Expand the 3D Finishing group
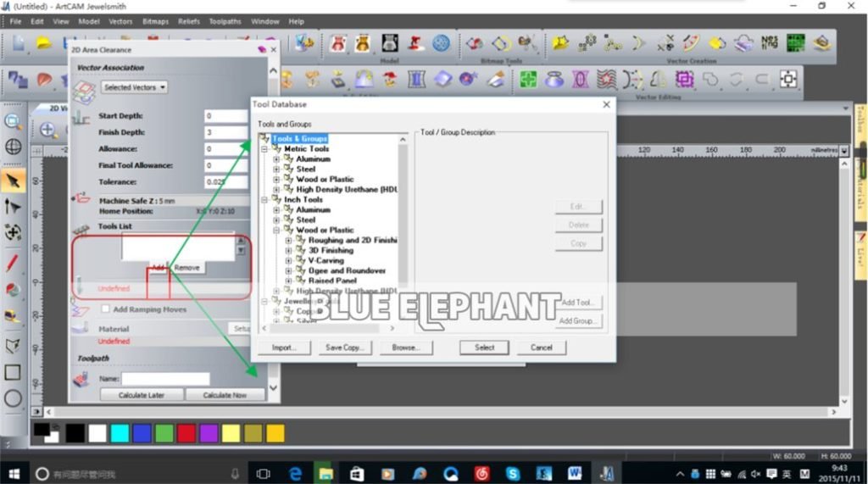Image resolution: width=868 pixels, height=484 pixels. pyautogui.click(x=288, y=250)
